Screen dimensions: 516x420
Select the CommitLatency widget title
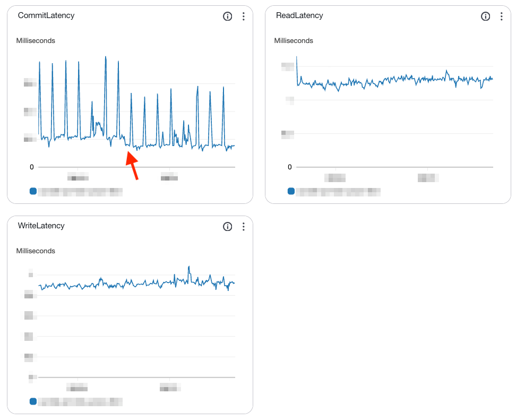(x=46, y=15)
